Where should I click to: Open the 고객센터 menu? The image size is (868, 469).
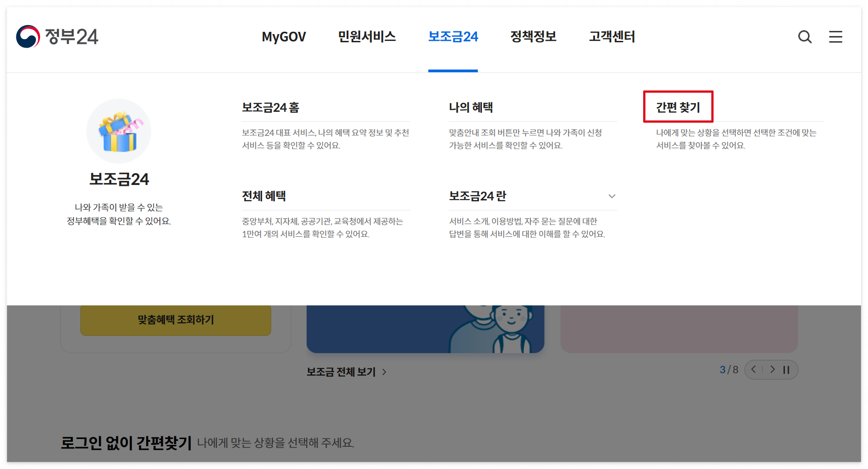(x=612, y=37)
